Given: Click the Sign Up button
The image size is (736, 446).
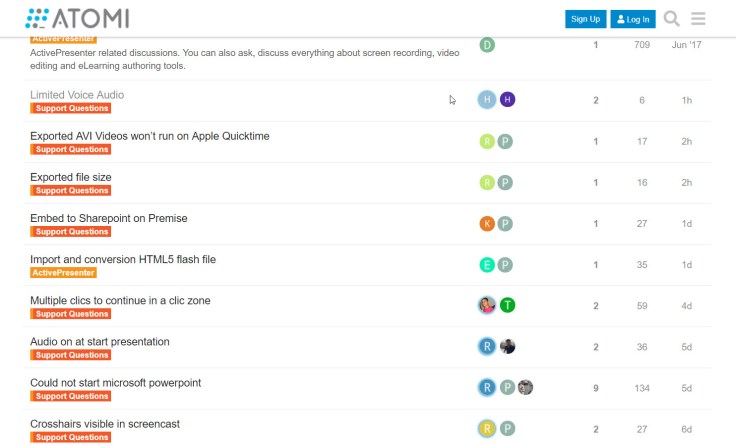Looking at the screenshot, I should 584,19.
